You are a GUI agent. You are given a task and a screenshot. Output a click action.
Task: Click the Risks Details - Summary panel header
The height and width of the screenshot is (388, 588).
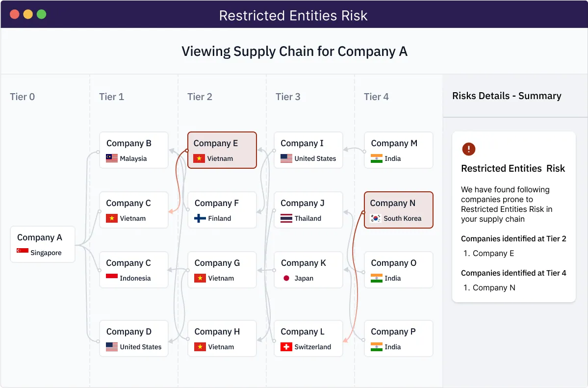tap(507, 96)
